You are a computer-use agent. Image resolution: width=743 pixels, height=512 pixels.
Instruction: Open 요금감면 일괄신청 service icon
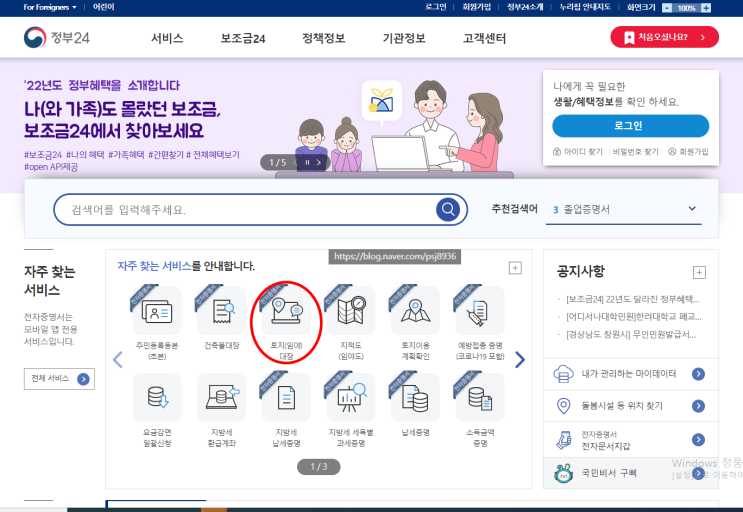(x=157, y=397)
